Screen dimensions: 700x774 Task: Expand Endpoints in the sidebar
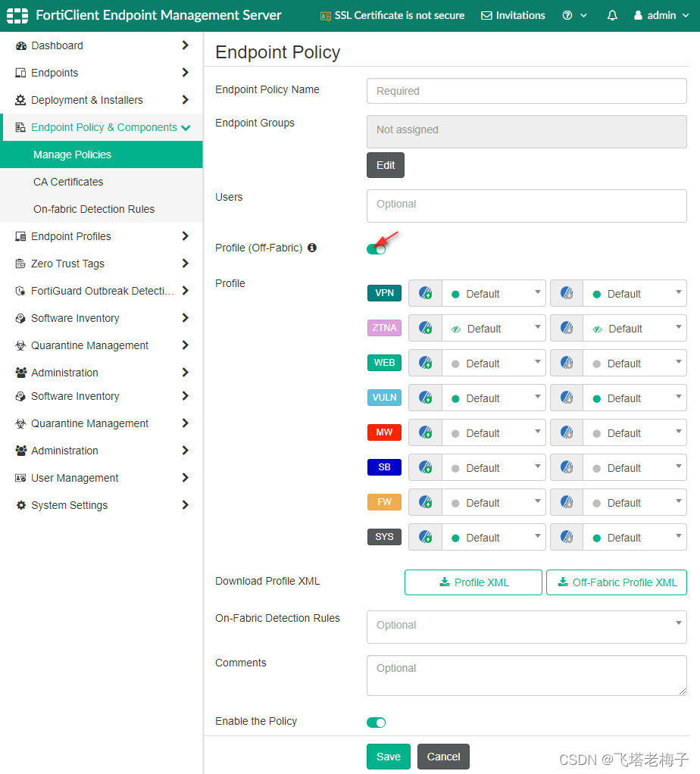pyautogui.click(x=102, y=73)
